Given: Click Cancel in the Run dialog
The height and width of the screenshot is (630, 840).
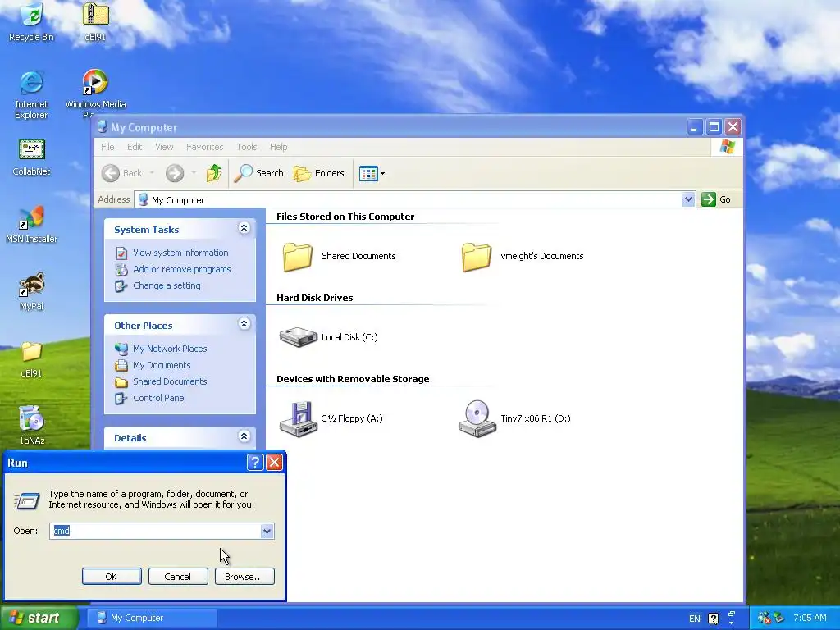Looking at the screenshot, I should pos(178,577).
